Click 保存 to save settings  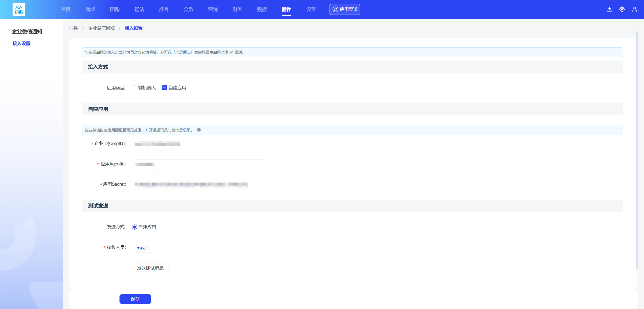tap(135, 299)
